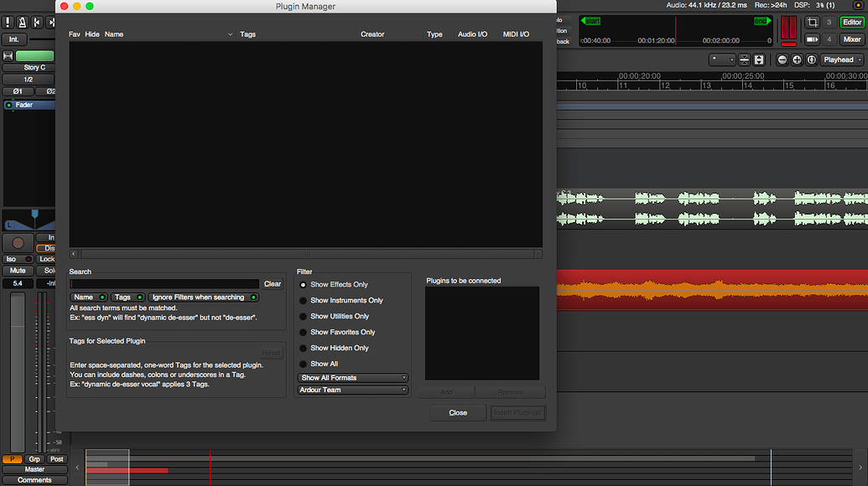Zoom out using the minus magnifier icon
868x486 pixels.
pos(782,59)
